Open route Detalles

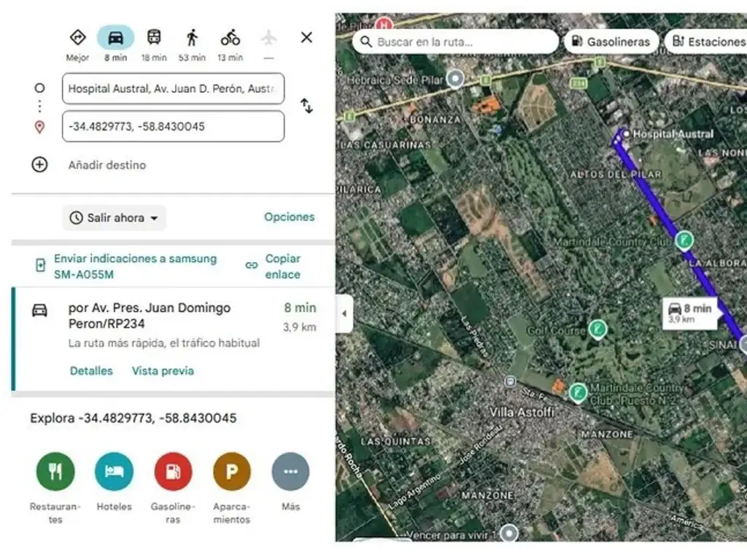(x=91, y=370)
